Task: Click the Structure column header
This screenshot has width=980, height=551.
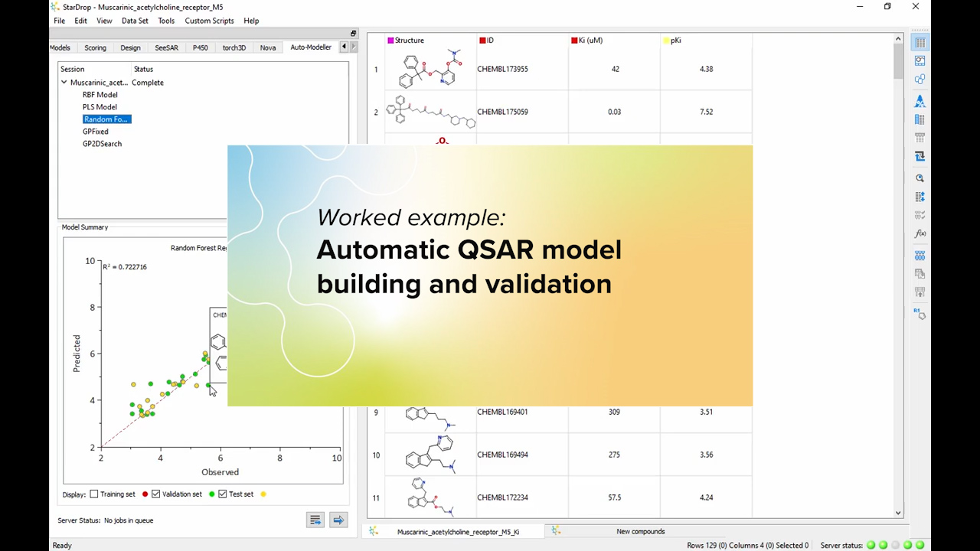Action: coord(430,41)
